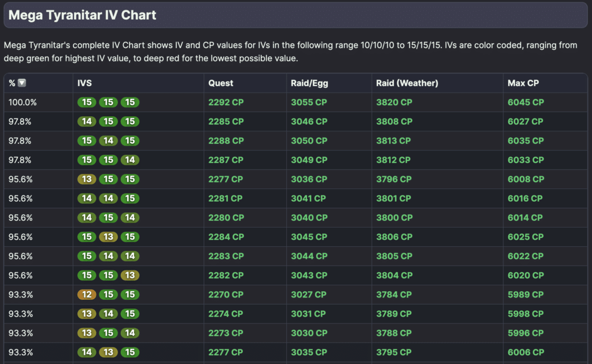This screenshot has width=592, height=364.
Task: Click the Mega Tyranitar IV Chart heading
Action: point(82,15)
